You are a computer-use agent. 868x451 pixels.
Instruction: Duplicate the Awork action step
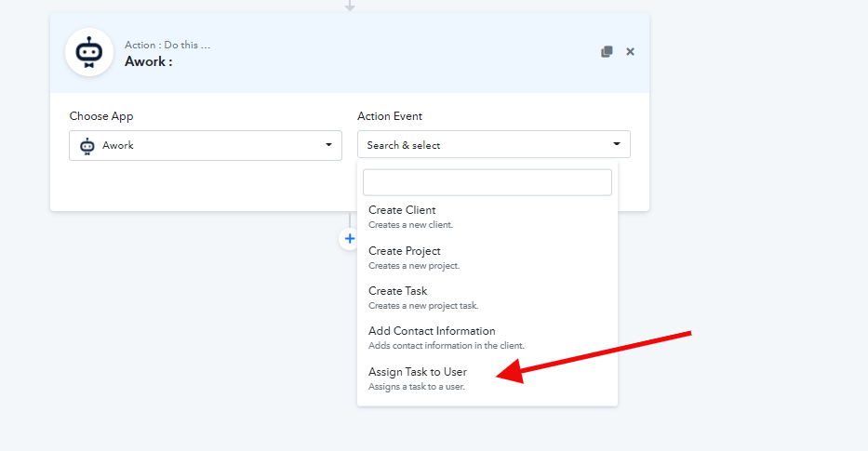click(x=607, y=51)
